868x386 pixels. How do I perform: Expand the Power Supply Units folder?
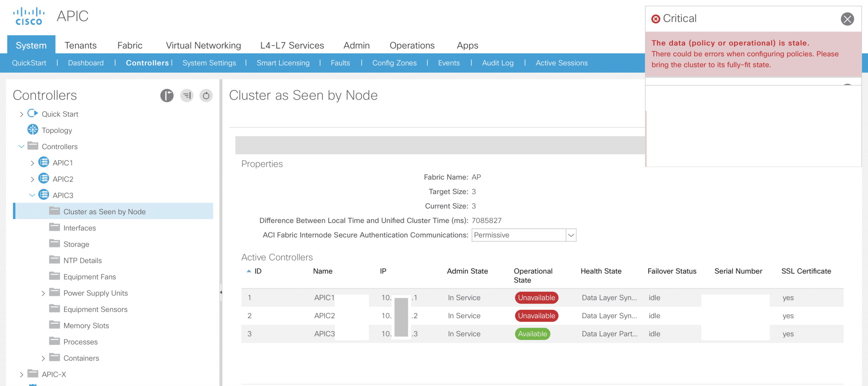pos(43,293)
